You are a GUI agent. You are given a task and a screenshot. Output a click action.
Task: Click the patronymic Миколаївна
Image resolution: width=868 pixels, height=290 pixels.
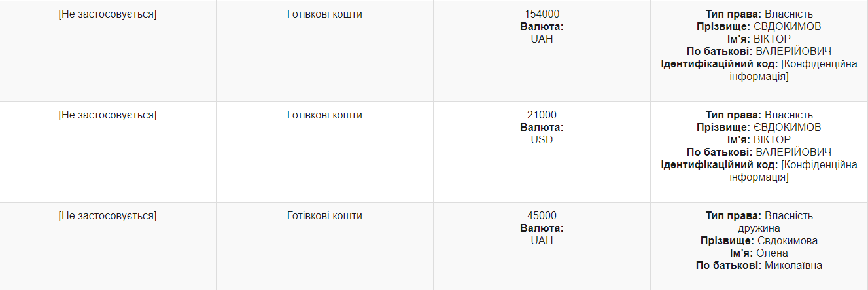(793, 266)
